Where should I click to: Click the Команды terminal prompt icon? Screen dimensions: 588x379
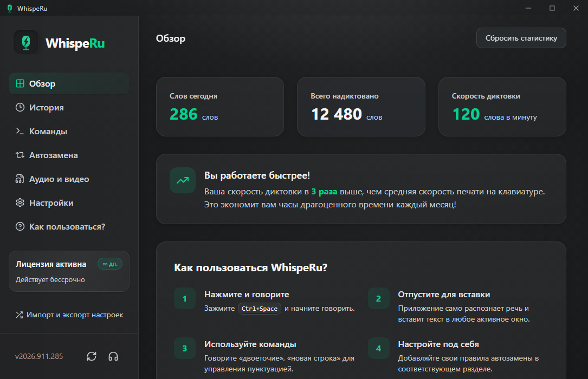[20, 131]
